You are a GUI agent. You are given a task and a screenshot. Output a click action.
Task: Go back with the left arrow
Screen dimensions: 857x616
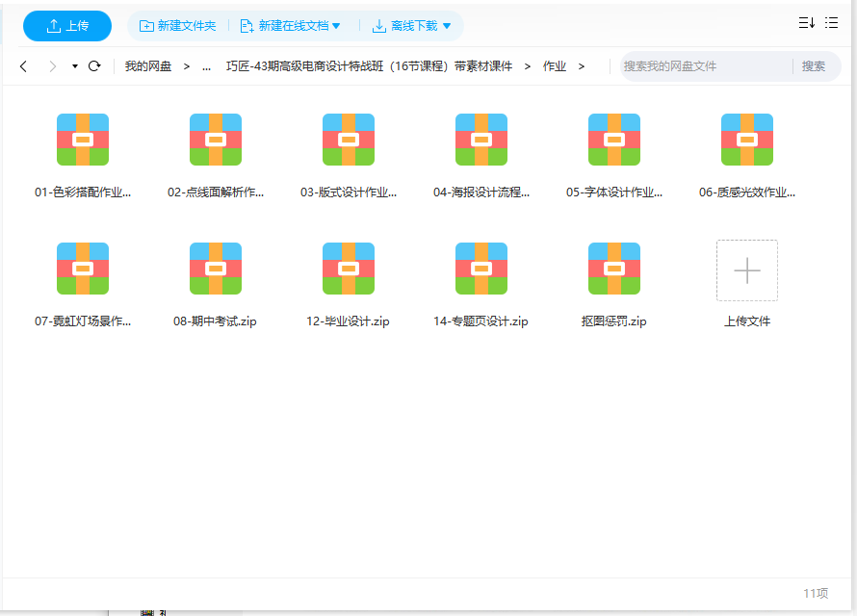(x=23, y=66)
